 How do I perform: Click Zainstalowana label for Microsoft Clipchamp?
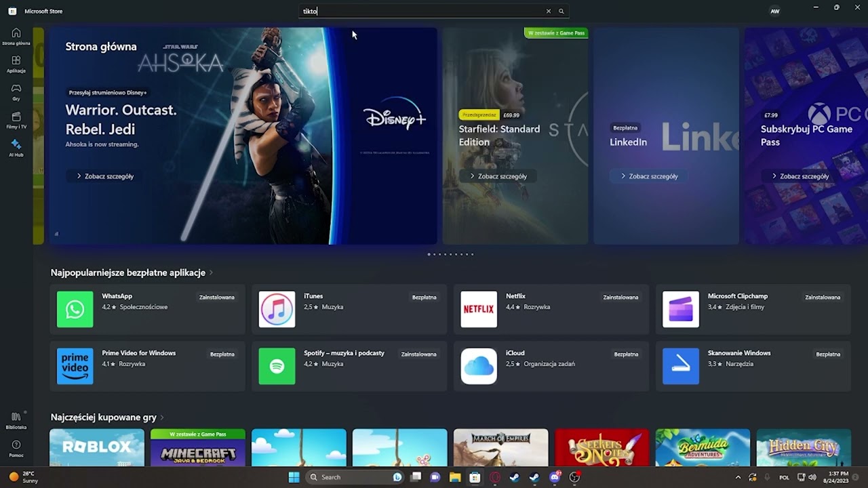pyautogui.click(x=823, y=297)
